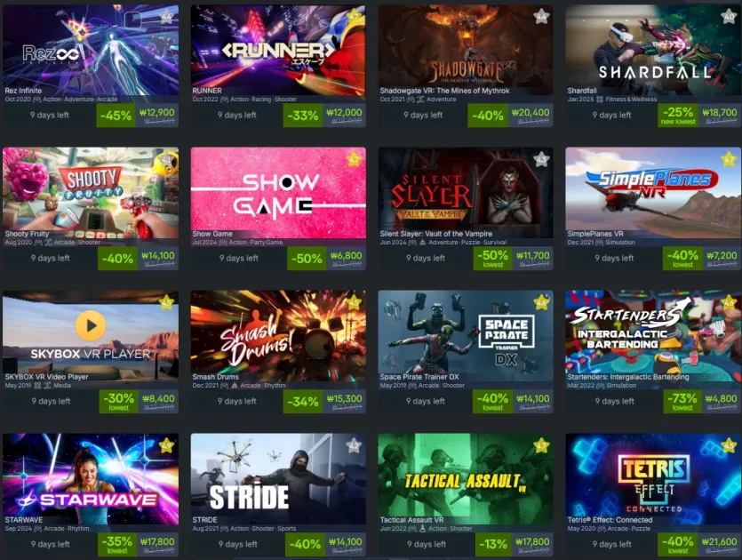Click the star rating badge on STARWAVE card
Viewport: 742px width, 560px height.
(166, 445)
